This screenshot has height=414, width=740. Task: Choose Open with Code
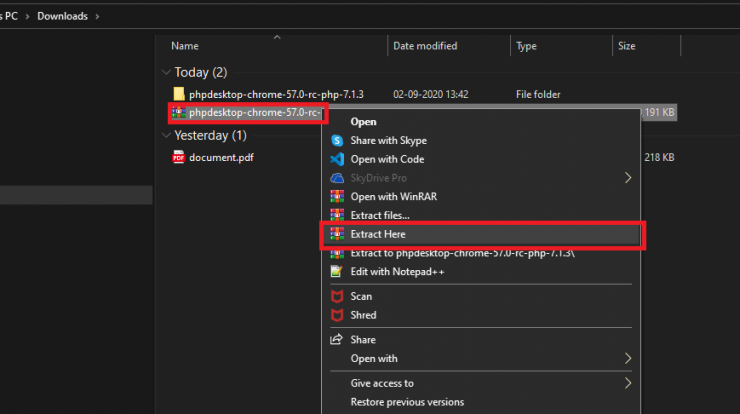click(387, 160)
